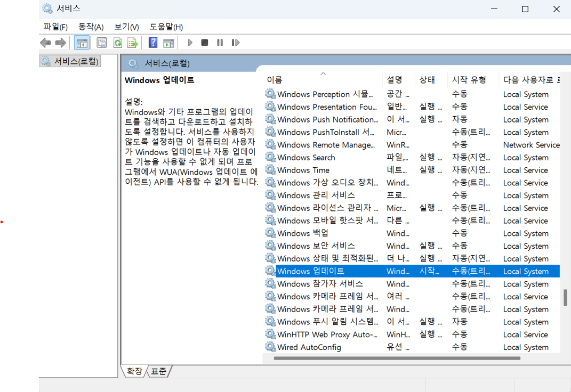Select 서비스(로컬) in the left tree
Screen dimensions: 571x392
[70, 61]
